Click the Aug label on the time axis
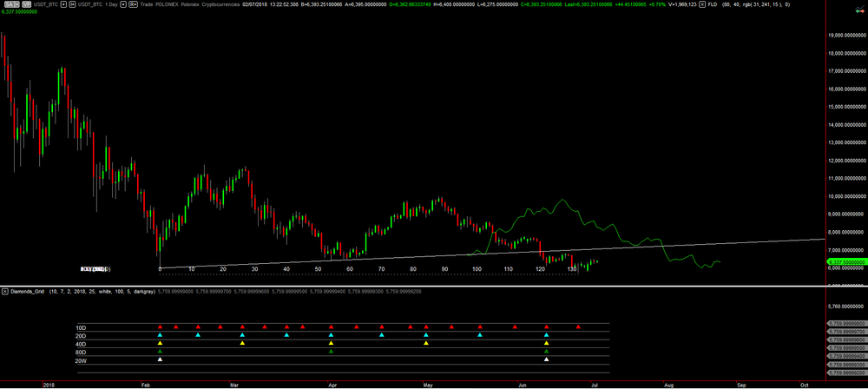The height and width of the screenshot is (389, 868). click(x=668, y=384)
